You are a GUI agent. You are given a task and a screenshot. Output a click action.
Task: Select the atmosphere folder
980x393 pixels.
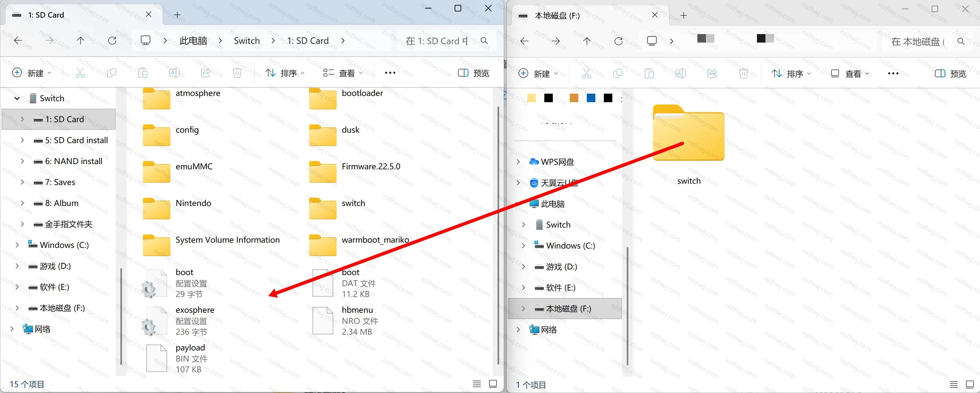(182, 98)
